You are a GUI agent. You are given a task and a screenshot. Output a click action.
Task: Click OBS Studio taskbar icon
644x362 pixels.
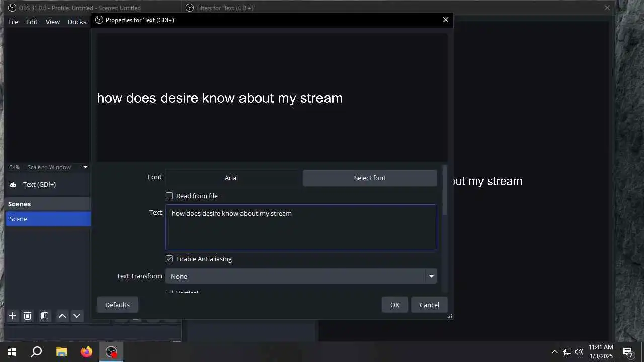(111, 352)
